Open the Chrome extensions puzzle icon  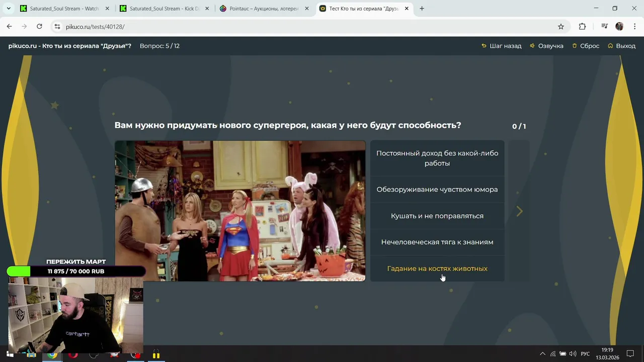tap(583, 27)
